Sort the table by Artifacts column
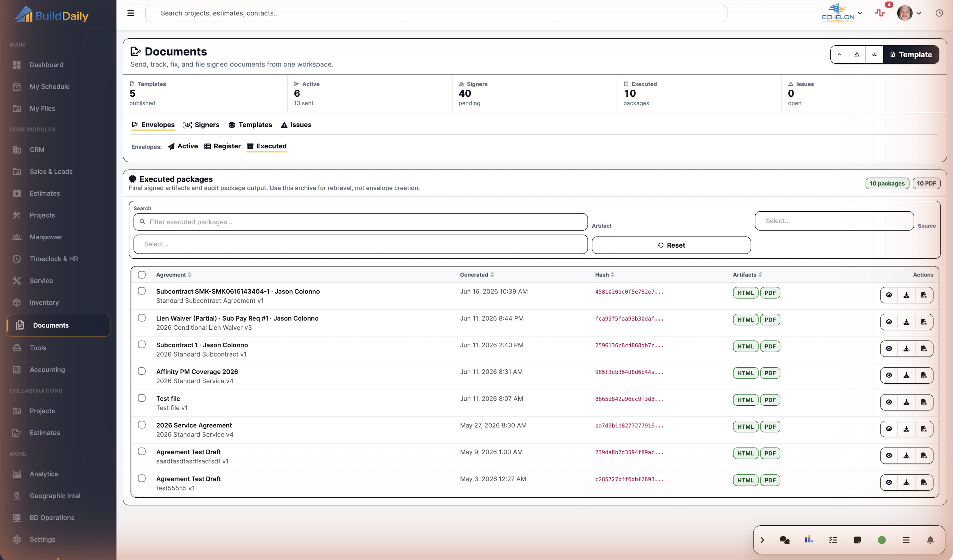This screenshot has height=560, width=953. coord(747,275)
